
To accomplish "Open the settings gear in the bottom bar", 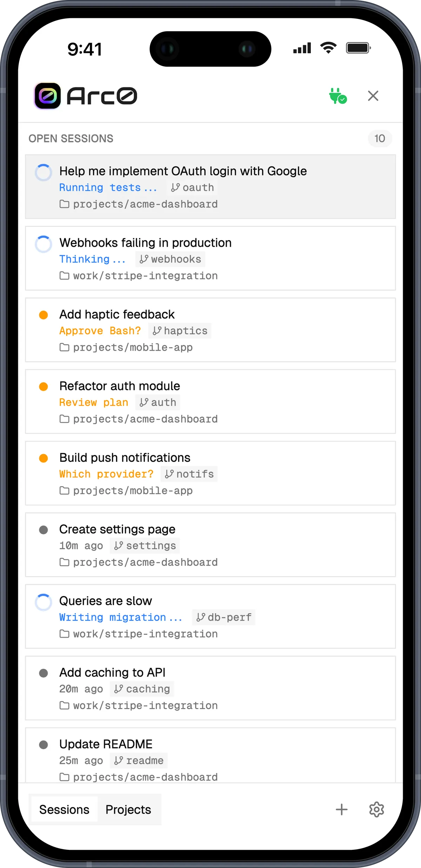I will 376,809.
